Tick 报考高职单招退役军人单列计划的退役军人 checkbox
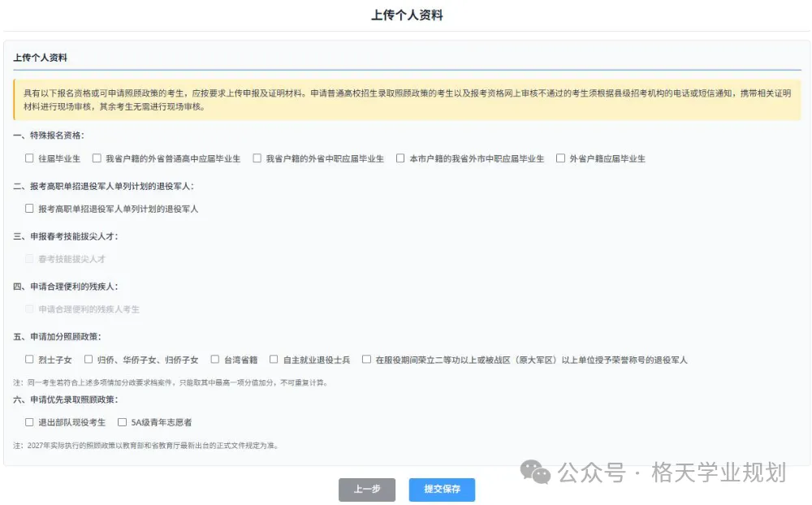812x505 pixels. [29, 209]
